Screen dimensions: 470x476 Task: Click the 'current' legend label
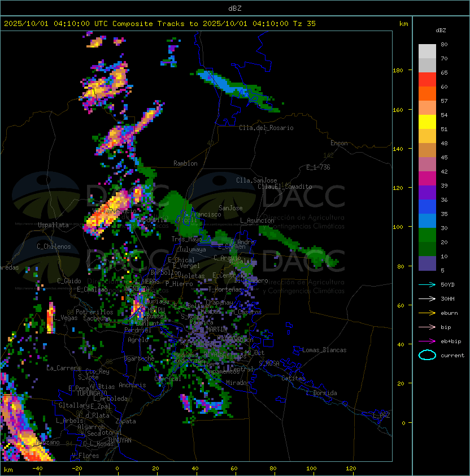point(452,355)
